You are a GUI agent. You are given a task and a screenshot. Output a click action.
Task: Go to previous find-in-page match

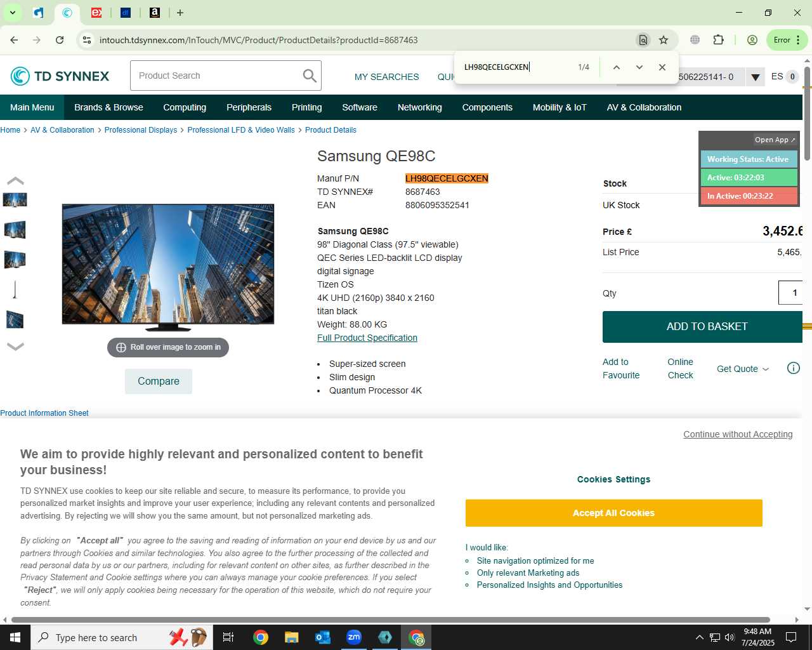616,67
